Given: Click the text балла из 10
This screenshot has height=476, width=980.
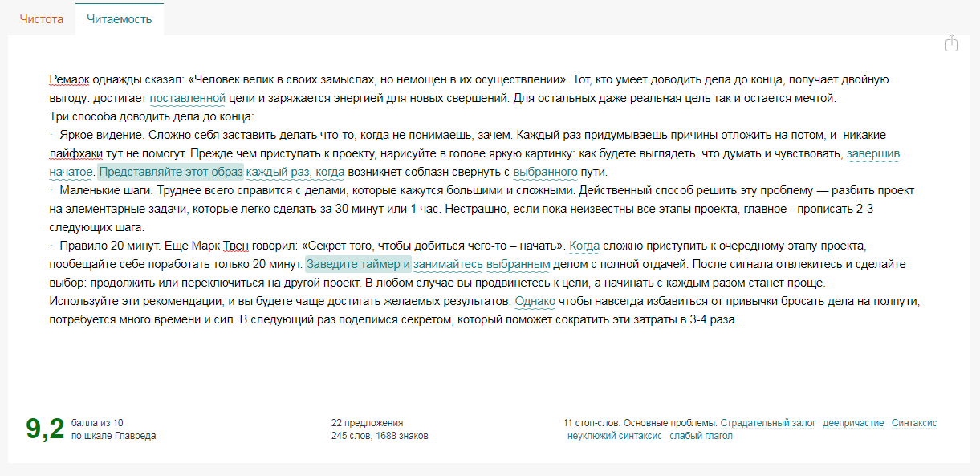Looking at the screenshot, I should [x=97, y=423].
